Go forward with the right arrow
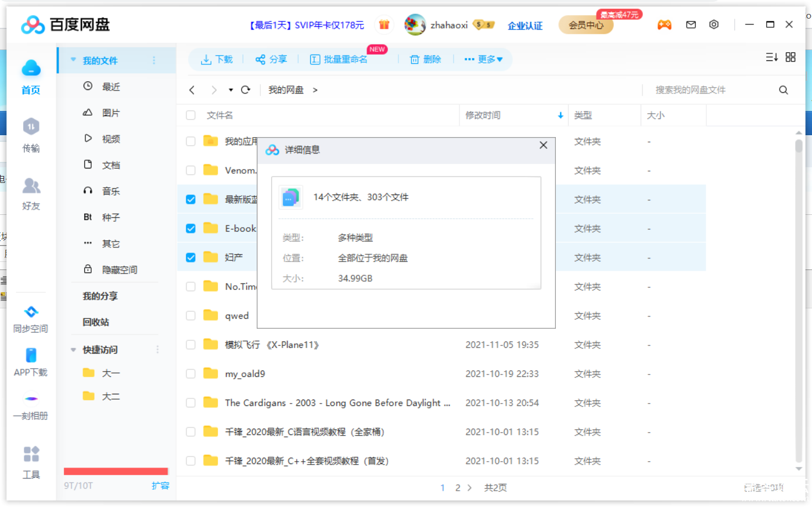Screen dimensions: 812x507 [x=214, y=89]
